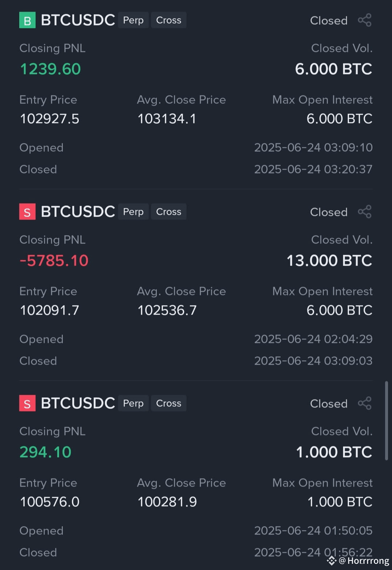Open first BTCUSDC position title
Viewport: 392px width, 570px height.
coord(78,20)
